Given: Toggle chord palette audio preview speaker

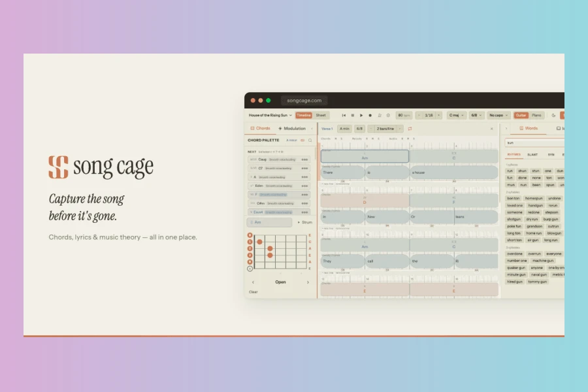Looking at the screenshot, I should 302,140.
